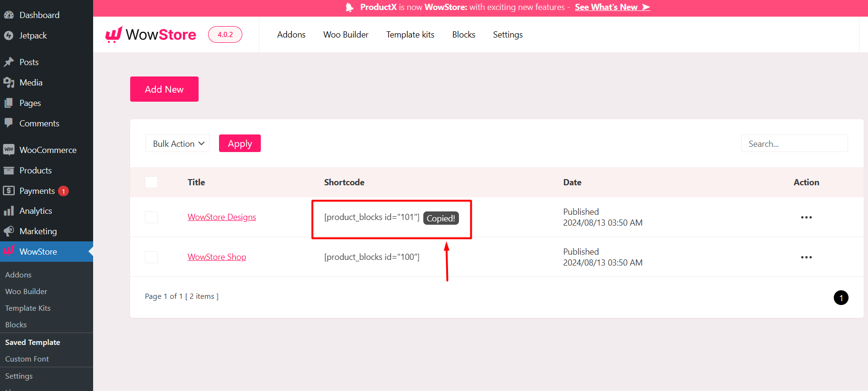The width and height of the screenshot is (868, 391).
Task: Click the Date column header
Action: pos(572,182)
